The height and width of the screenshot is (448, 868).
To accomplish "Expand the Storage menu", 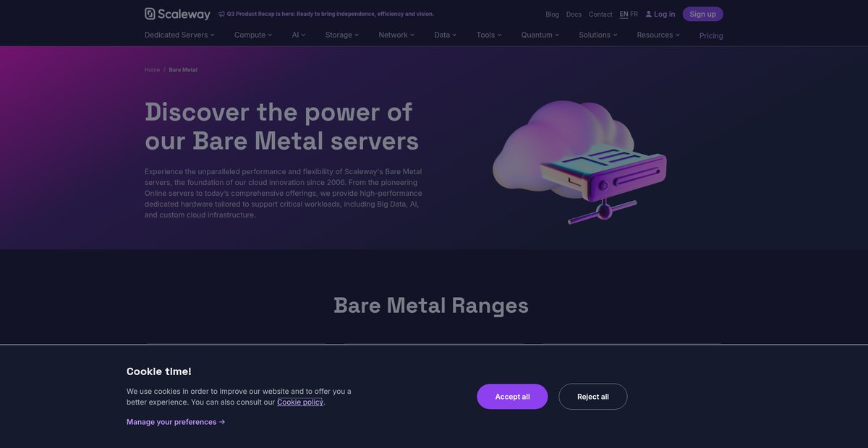I will tap(342, 35).
